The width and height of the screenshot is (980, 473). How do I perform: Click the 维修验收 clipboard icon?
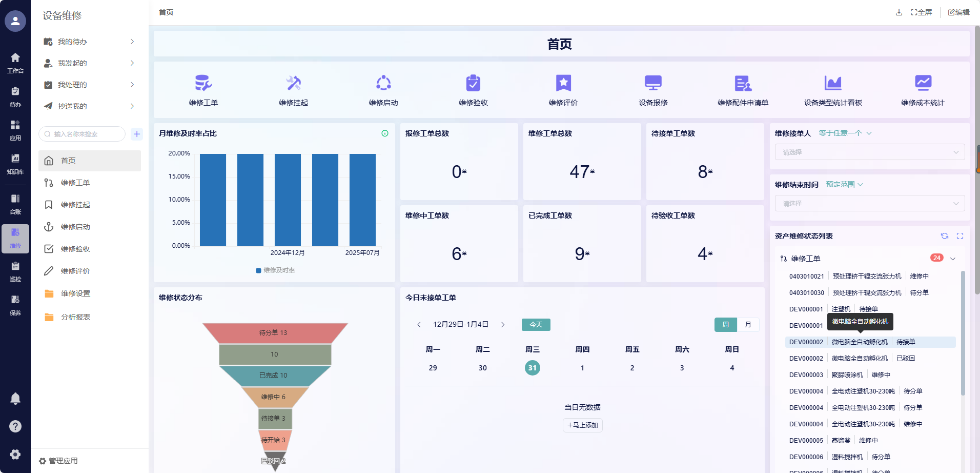pyautogui.click(x=473, y=83)
